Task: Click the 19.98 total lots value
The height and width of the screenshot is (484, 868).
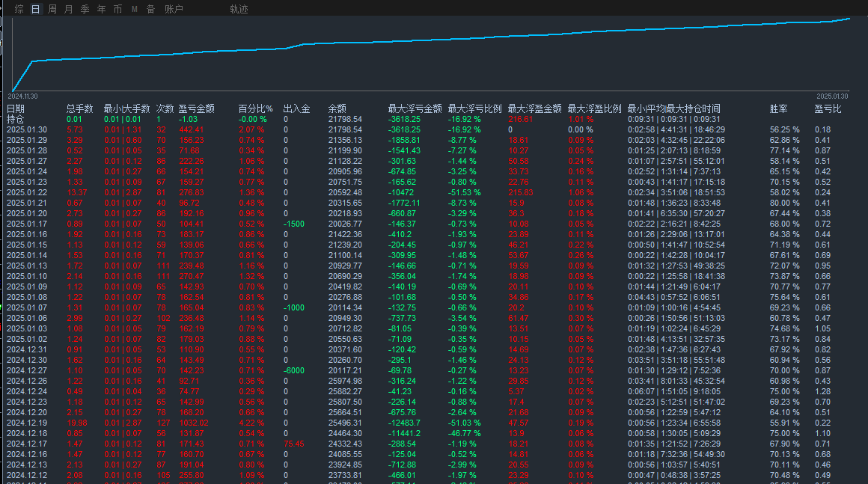Action: 77,423
